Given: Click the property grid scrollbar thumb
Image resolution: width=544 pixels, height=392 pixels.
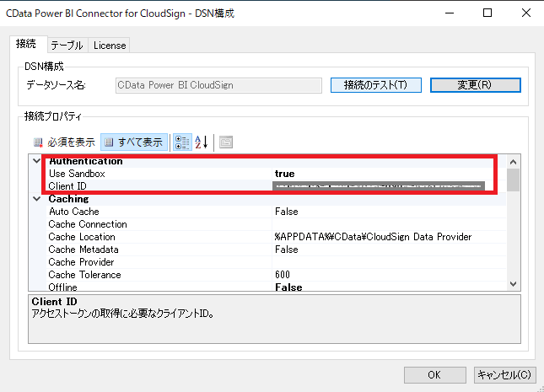Looking at the screenshot, I should [514, 180].
